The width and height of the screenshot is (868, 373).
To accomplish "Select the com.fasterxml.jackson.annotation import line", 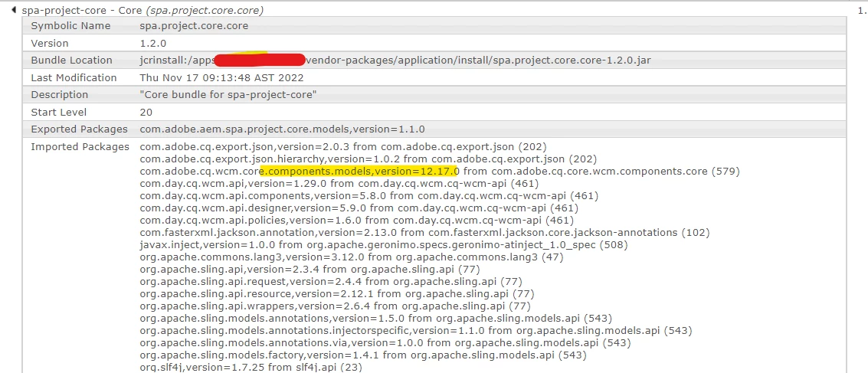I will coord(424,232).
